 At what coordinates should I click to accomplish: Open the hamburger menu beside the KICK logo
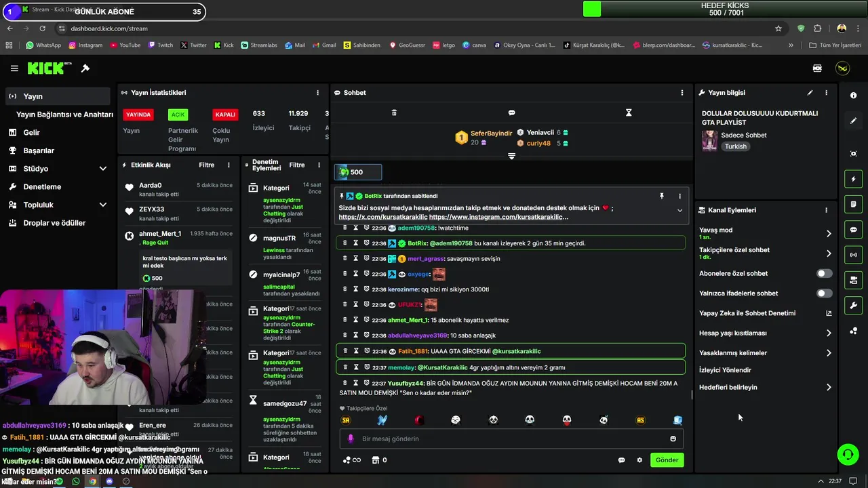(x=14, y=68)
